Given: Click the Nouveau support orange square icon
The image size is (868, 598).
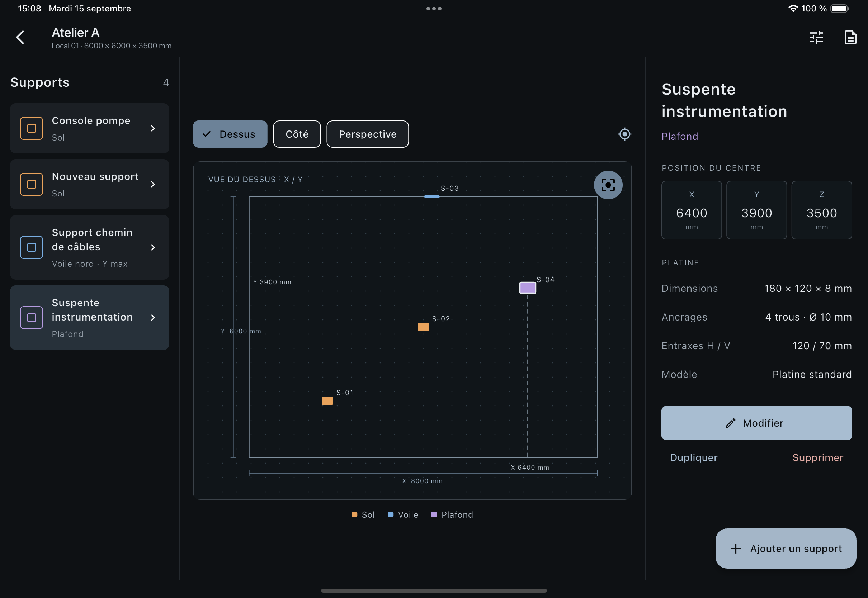Looking at the screenshot, I should [32, 184].
